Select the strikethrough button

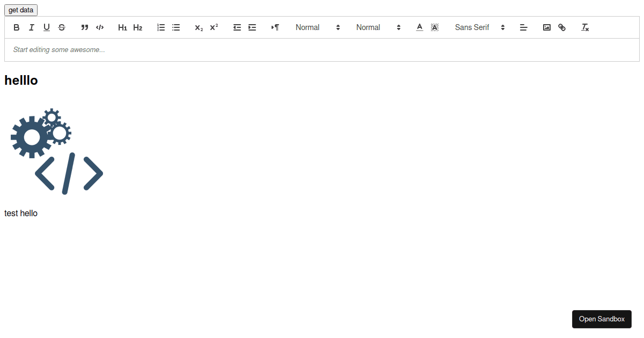pos(62,27)
